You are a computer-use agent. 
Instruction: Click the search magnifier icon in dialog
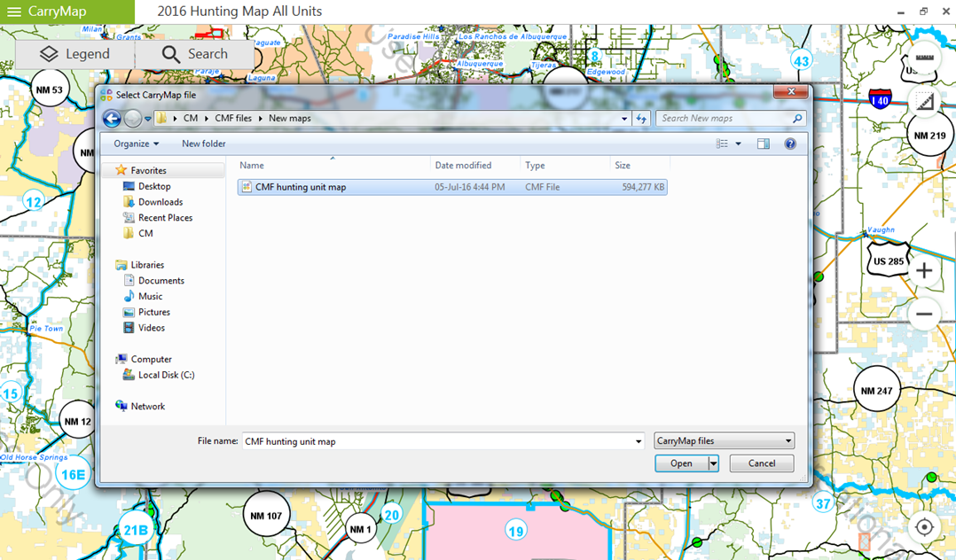797,118
